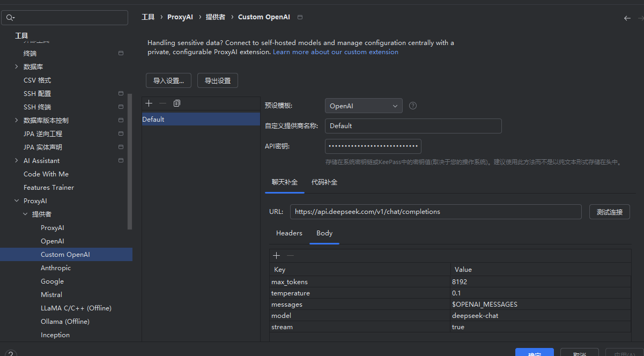The image size is (644, 356).
Task: Focus the 自定义提供商名称 field
Action: 413,126
